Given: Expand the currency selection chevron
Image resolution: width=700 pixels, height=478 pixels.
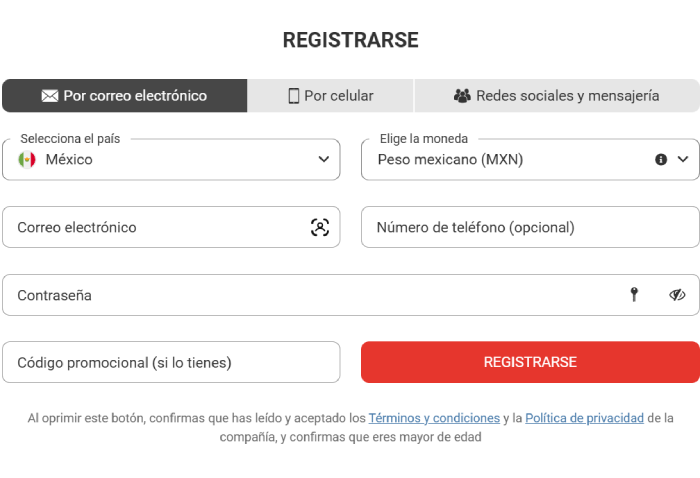Looking at the screenshot, I should [x=683, y=159].
